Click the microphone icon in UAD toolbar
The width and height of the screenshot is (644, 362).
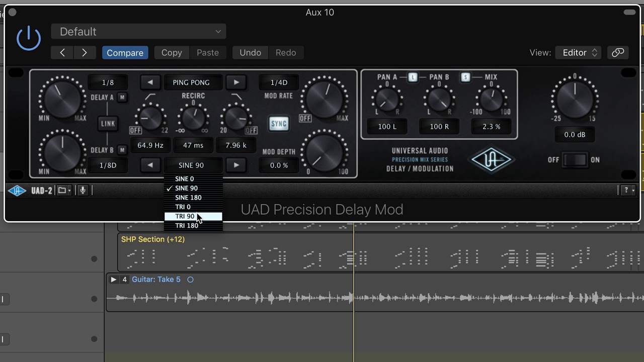pos(83,191)
